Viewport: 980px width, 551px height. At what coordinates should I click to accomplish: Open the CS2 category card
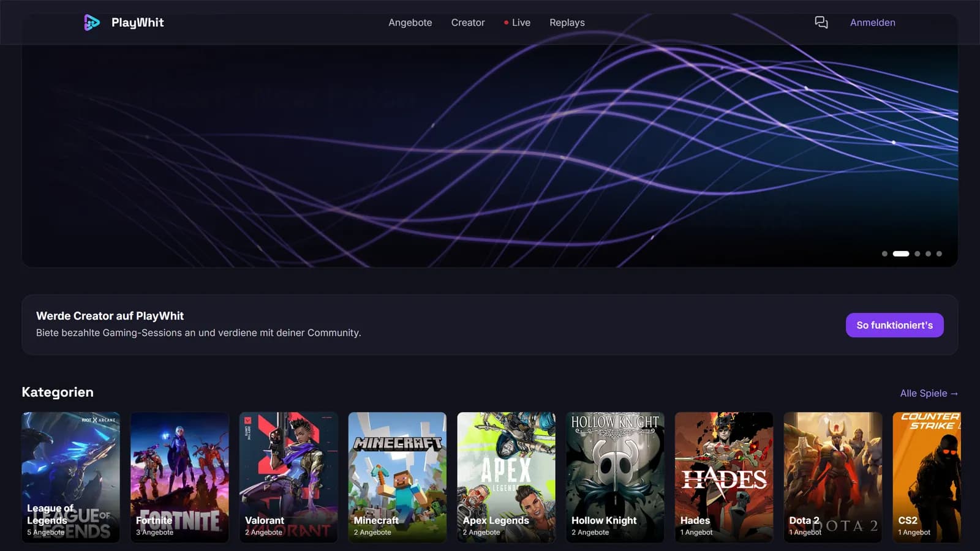pyautogui.click(x=927, y=477)
